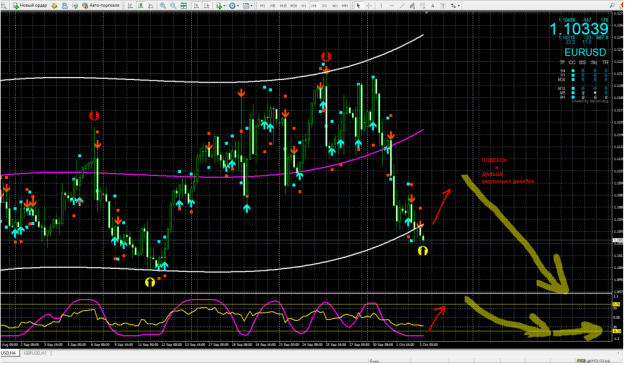The image size is (625, 365).
Task: Select the text label tool
Action: 443,6
